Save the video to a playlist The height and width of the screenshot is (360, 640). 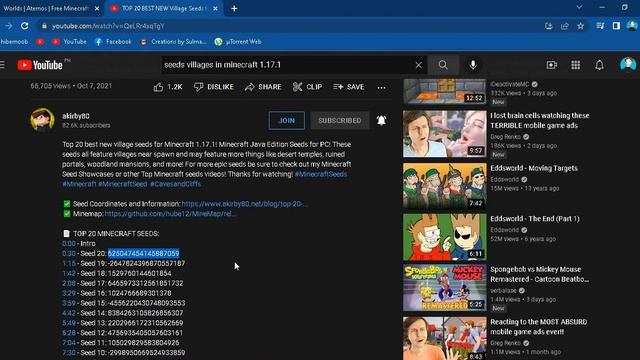(349, 87)
